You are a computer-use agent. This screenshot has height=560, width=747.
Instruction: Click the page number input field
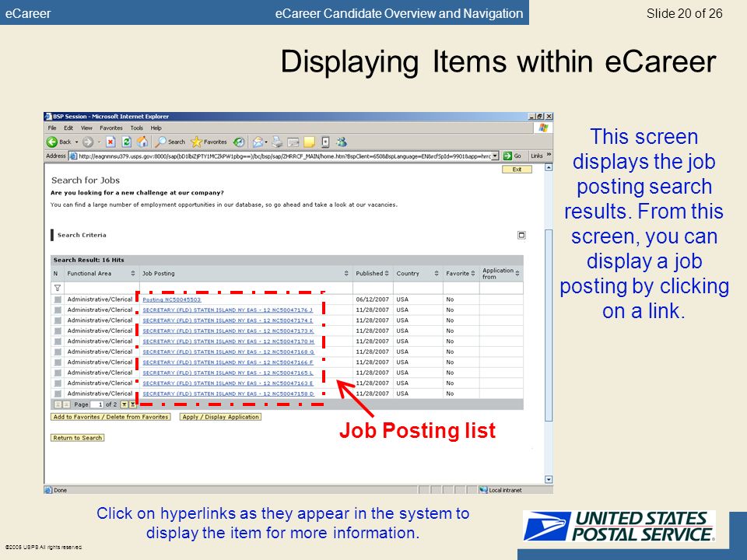pos(97,404)
